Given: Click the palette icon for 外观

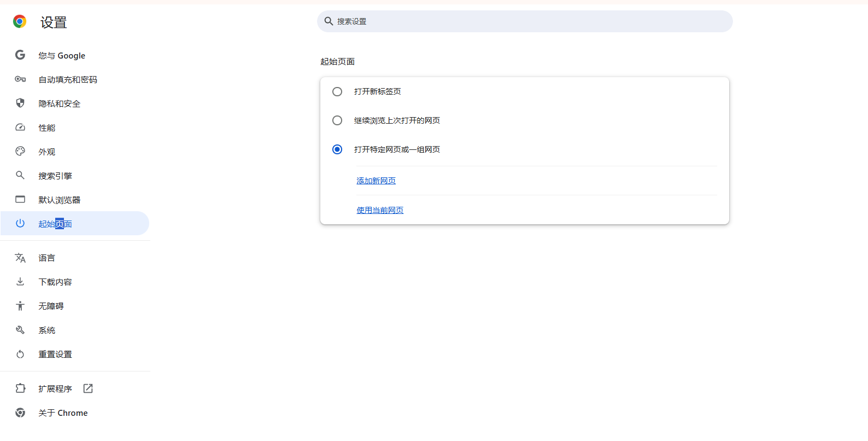Looking at the screenshot, I should pyautogui.click(x=20, y=152).
